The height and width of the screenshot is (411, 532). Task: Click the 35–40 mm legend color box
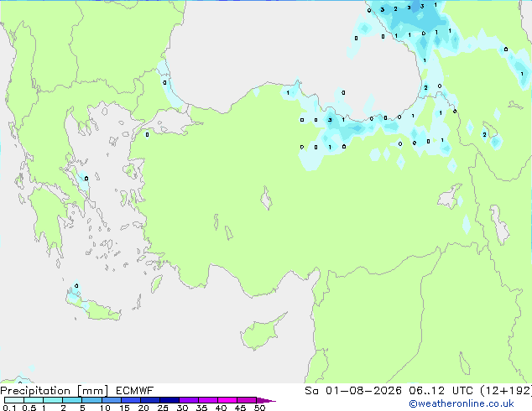pyautogui.click(x=208, y=400)
